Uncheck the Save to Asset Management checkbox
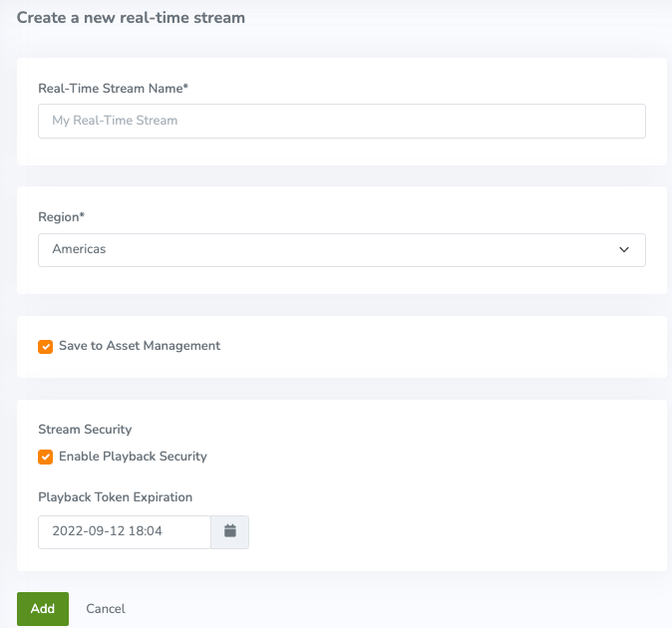672x628 pixels. (x=45, y=347)
